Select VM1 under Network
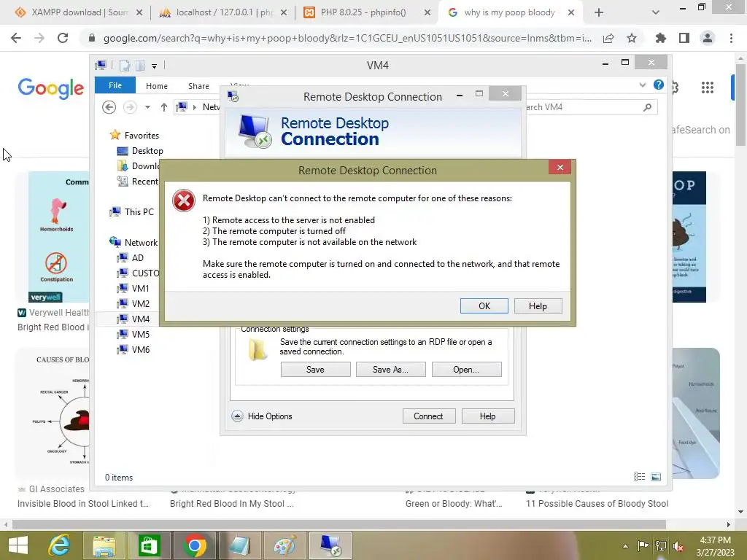The height and width of the screenshot is (560, 747). point(133,288)
